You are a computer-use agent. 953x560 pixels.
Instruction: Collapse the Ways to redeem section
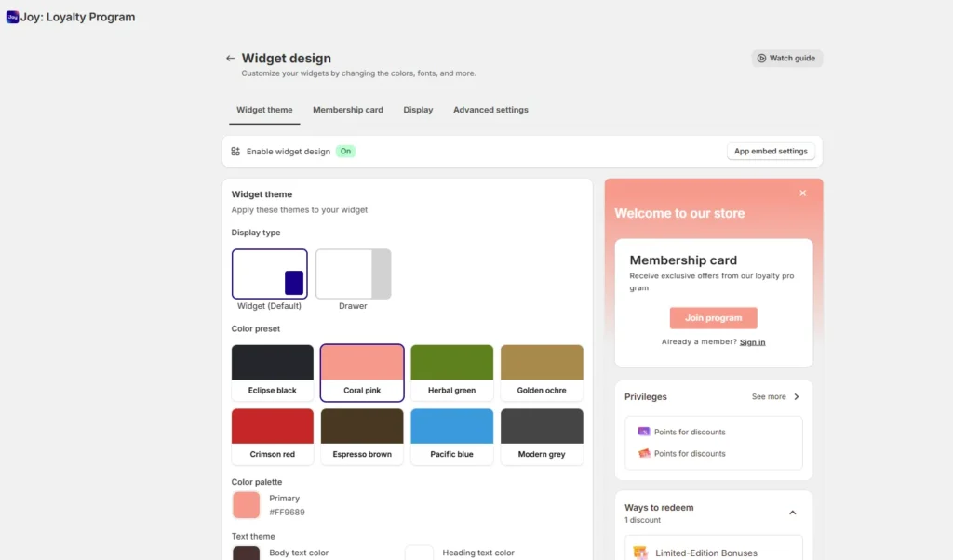pos(792,512)
